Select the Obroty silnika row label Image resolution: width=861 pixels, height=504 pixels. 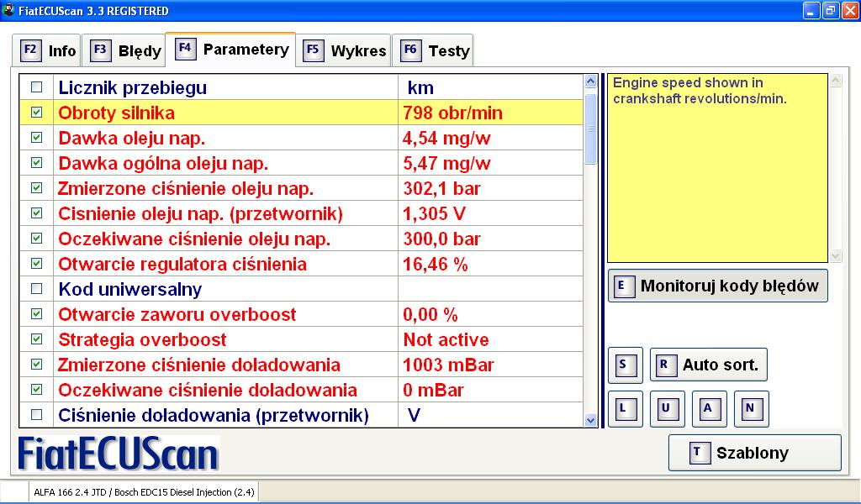(116, 113)
